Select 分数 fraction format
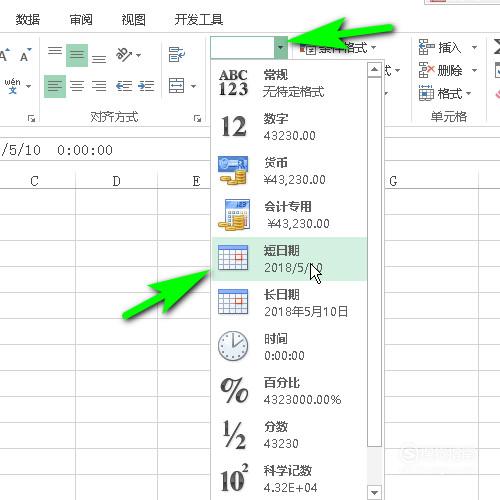This screenshot has height=500, width=500. [289, 435]
